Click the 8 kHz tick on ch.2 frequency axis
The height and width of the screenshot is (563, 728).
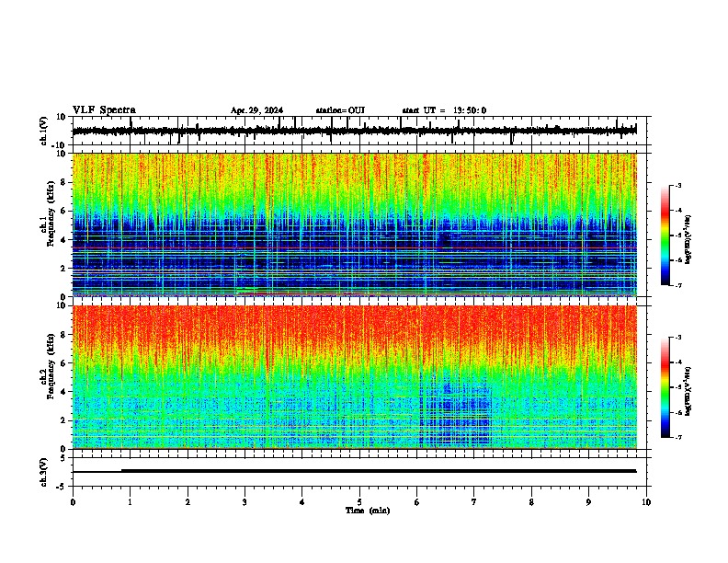pyautogui.click(x=64, y=335)
